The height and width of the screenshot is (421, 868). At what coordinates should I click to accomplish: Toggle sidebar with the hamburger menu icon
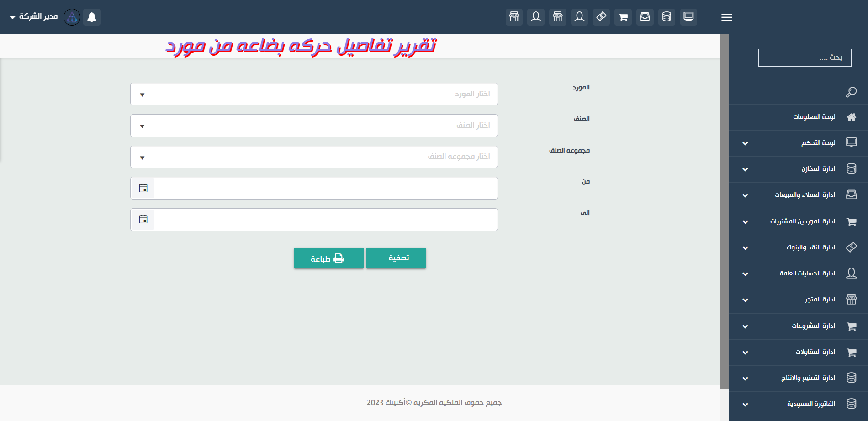tap(727, 17)
